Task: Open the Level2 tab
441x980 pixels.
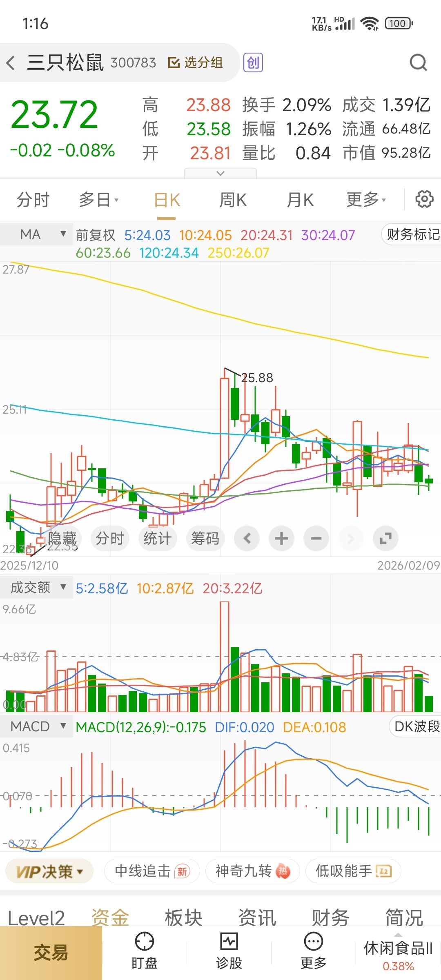Action: (x=36, y=918)
